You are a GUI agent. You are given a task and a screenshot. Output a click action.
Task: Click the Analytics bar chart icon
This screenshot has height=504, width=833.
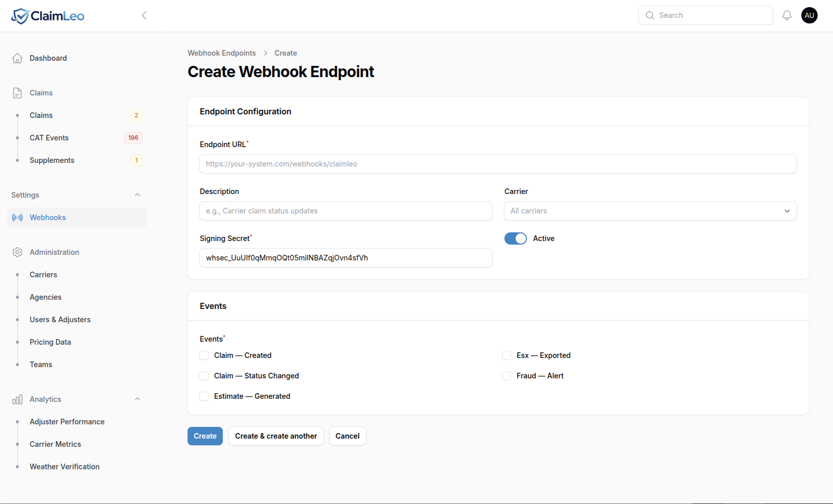[x=17, y=399]
